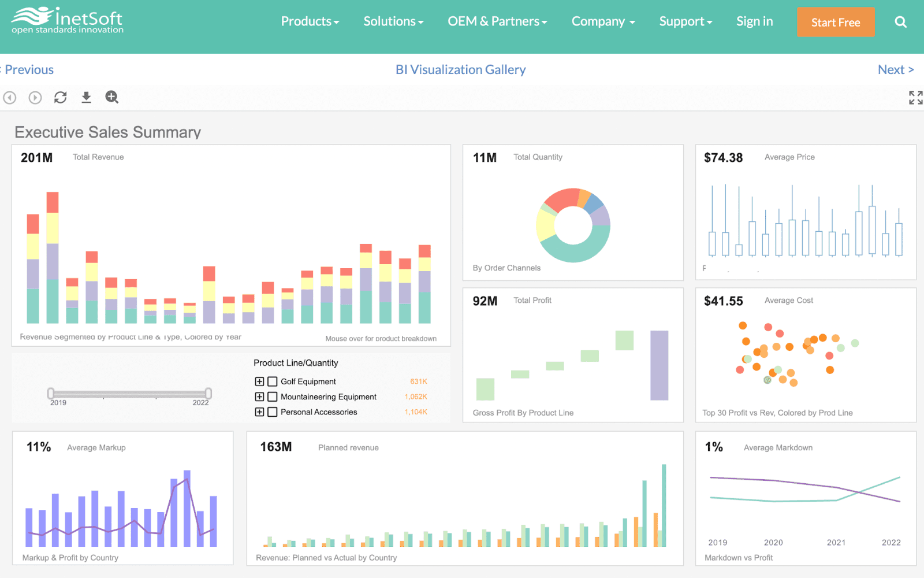Click the Product Line/Quantity header
Screen dimensions: 924x578
[296, 363]
